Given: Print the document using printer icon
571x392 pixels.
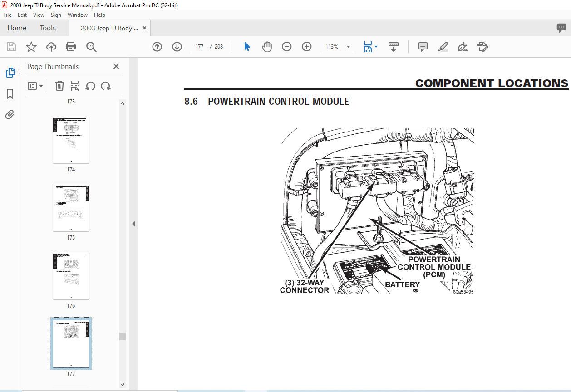Looking at the screenshot, I should click(x=71, y=47).
